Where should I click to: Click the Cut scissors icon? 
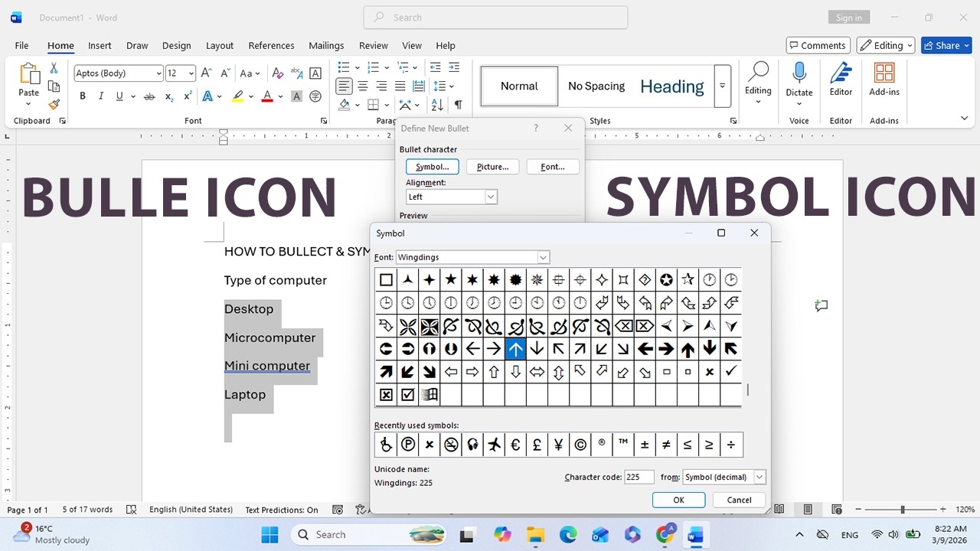[x=54, y=69]
